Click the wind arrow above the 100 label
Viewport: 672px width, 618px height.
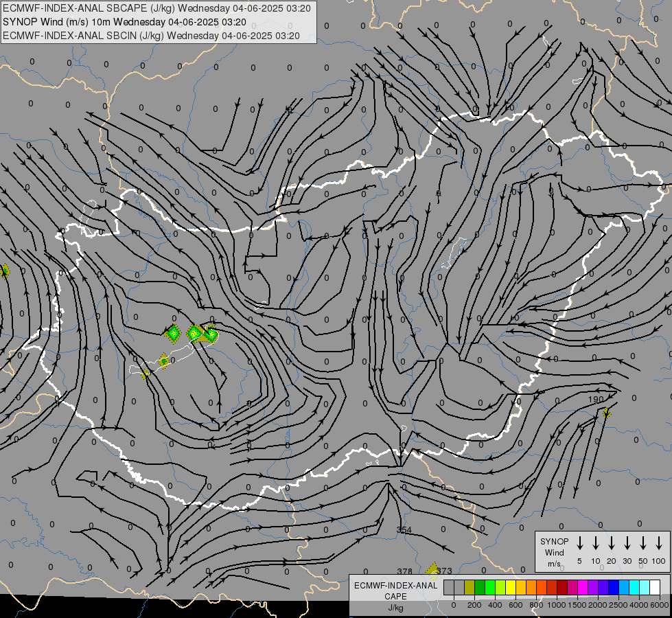point(659,543)
